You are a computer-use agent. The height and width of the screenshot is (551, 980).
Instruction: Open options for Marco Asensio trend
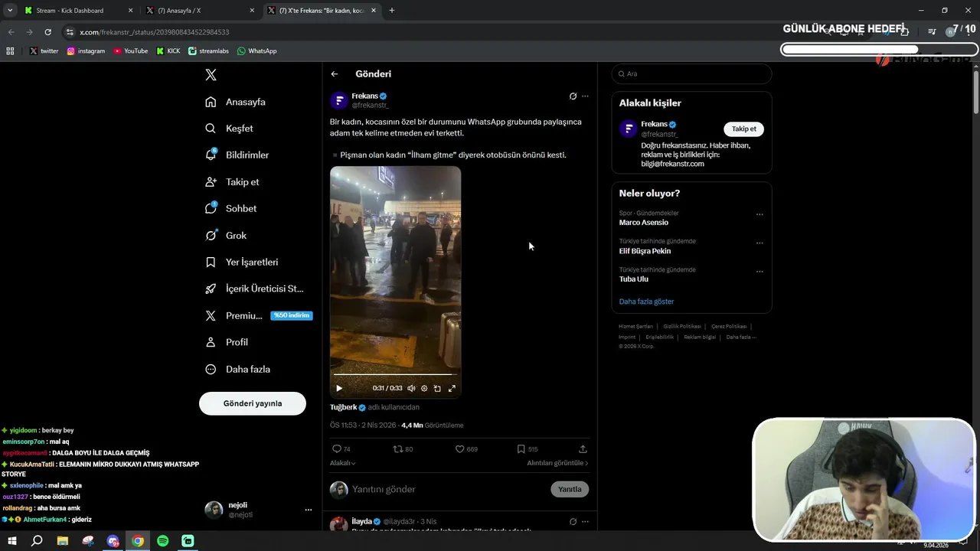[759, 215]
